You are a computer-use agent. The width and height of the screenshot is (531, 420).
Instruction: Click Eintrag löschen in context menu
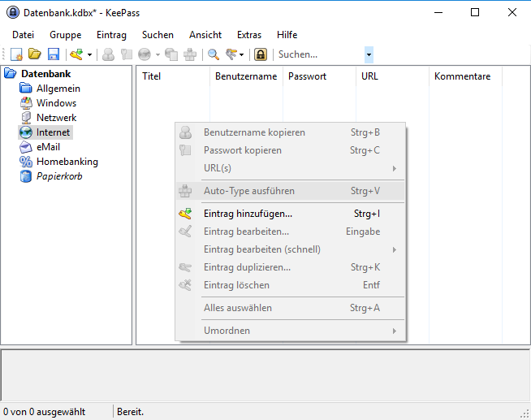[290, 285]
